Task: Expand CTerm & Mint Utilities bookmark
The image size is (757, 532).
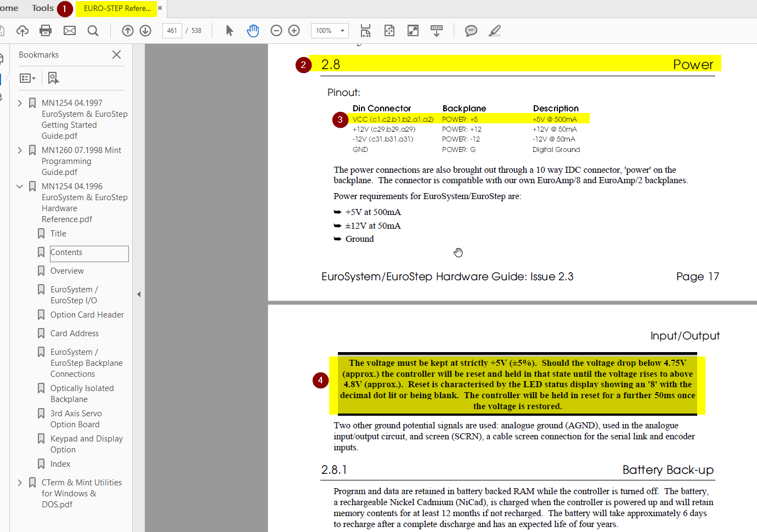Action: (20, 483)
